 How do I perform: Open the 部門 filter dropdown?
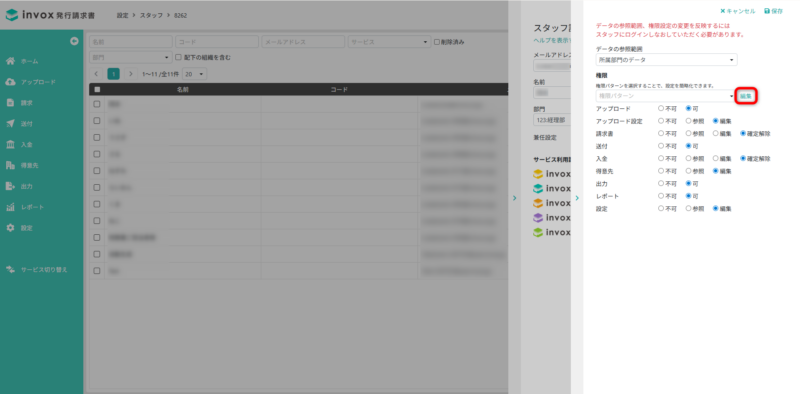pyautogui.click(x=131, y=58)
